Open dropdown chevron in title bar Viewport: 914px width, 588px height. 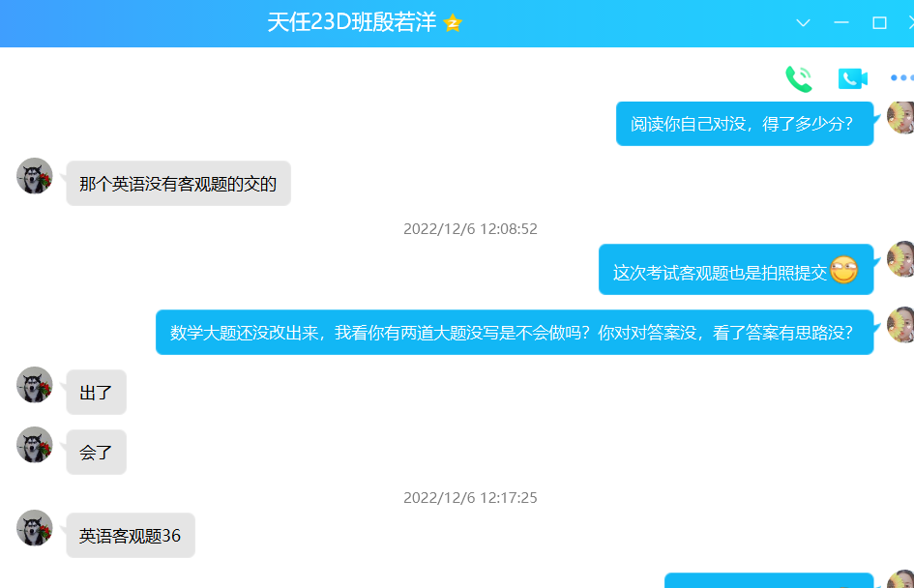[x=803, y=23]
